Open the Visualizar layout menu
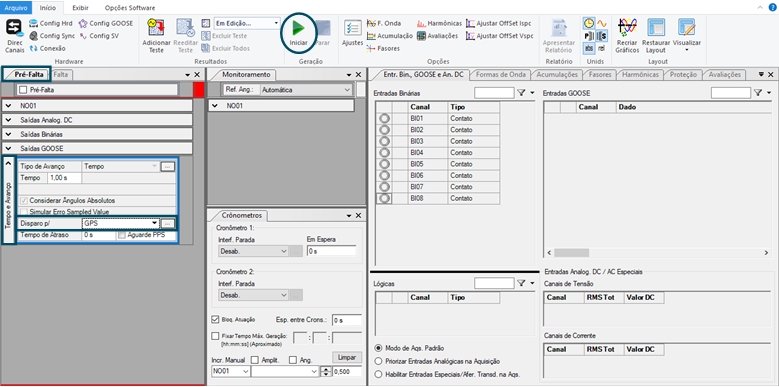Image resolution: width=779 pixels, height=387 pixels. coord(687,35)
